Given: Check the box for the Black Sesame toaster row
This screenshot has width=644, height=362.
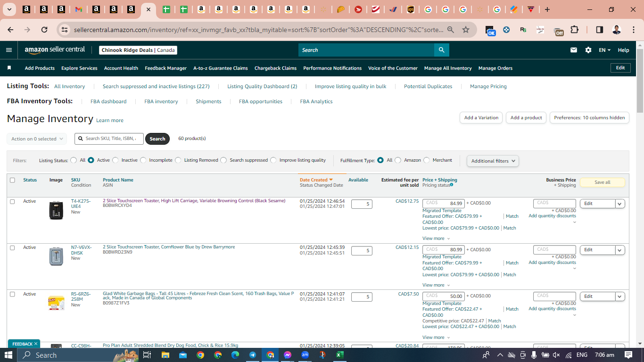Looking at the screenshot, I should click(x=12, y=201).
